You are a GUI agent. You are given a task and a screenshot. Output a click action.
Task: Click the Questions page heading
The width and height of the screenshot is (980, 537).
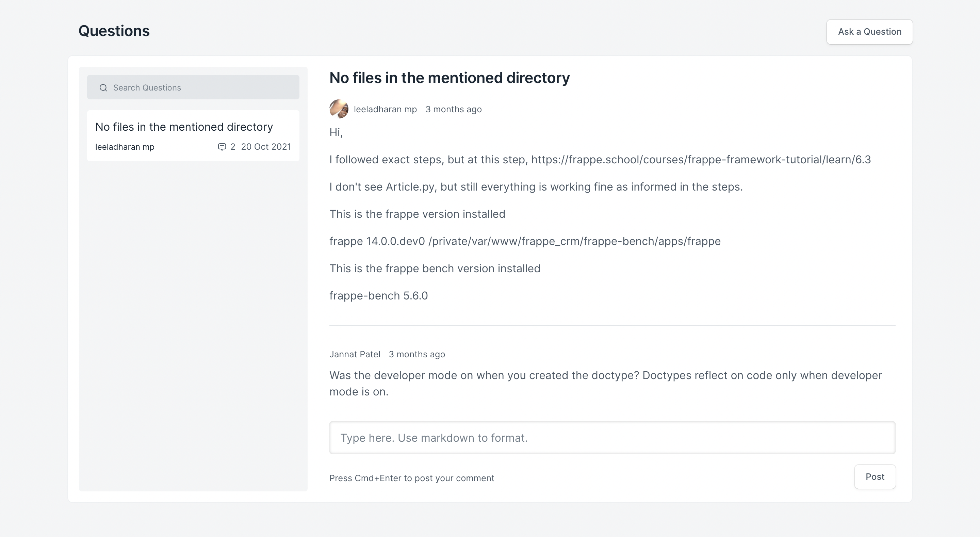tap(114, 31)
